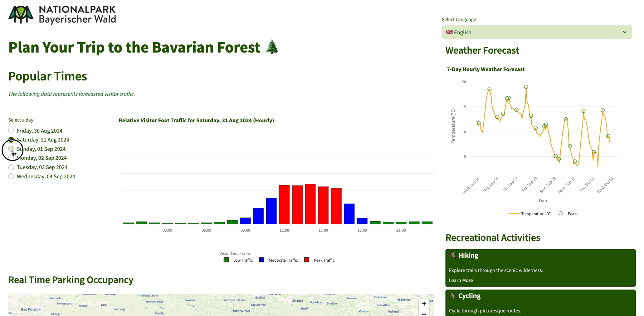Open the Select Language dropdown
The height and width of the screenshot is (316, 644).
pyautogui.click(x=537, y=32)
